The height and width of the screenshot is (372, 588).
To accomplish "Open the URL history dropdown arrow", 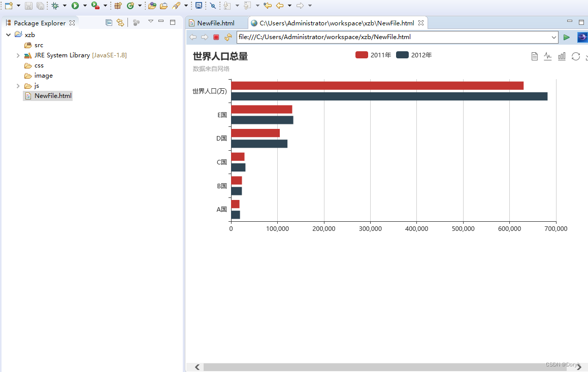I will (554, 37).
